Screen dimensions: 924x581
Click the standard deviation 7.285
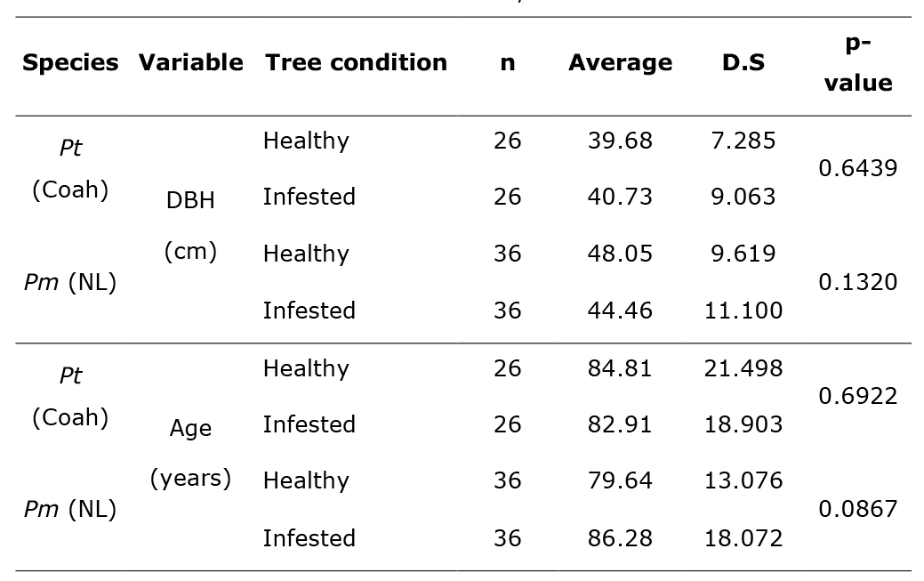(x=743, y=141)
